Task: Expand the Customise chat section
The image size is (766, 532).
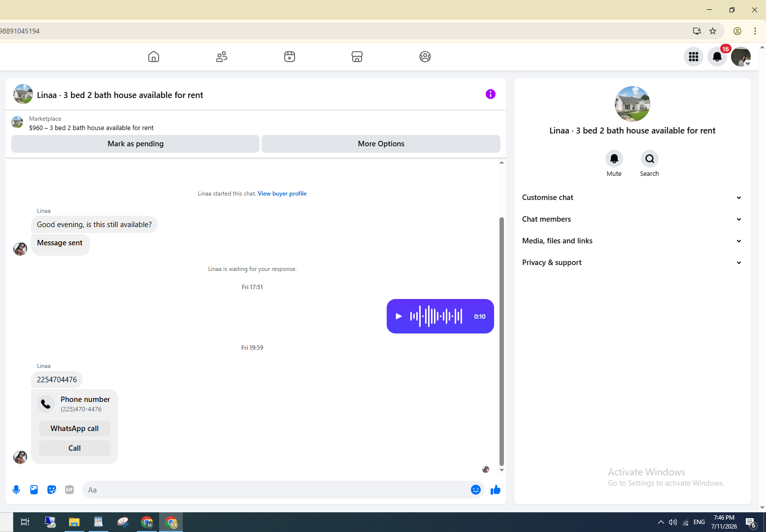Action: click(632, 198)
